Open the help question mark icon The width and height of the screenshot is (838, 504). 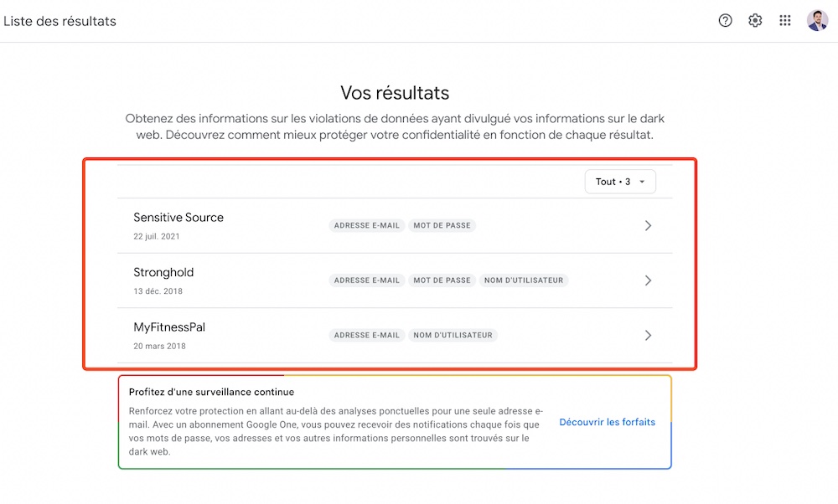click(x=725, y=21)
